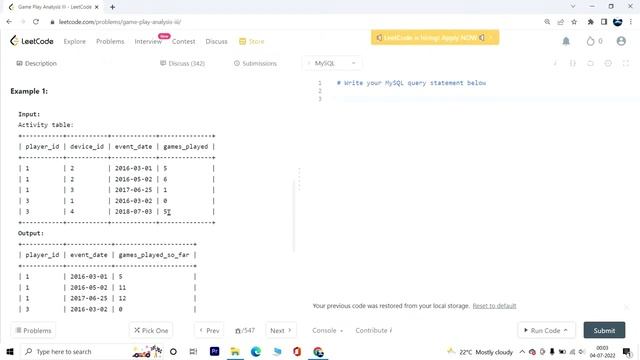Open Task View in taskbar

pos(193,351)
